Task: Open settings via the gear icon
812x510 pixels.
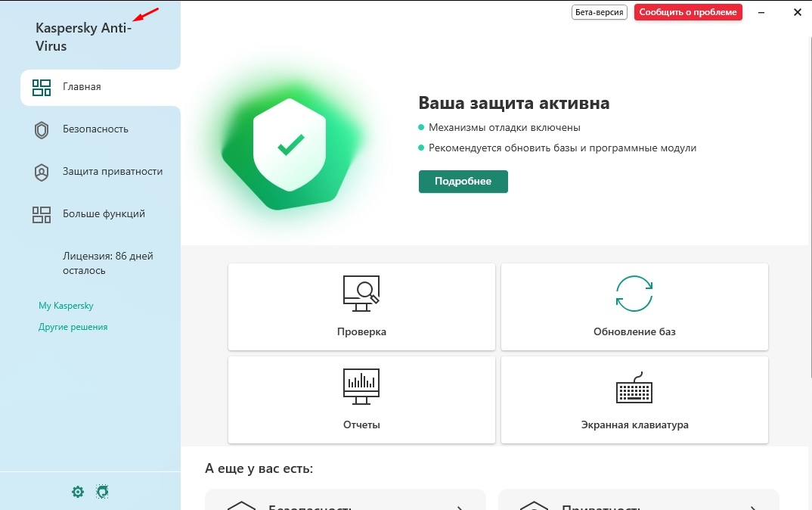Action: click(78, 492)
